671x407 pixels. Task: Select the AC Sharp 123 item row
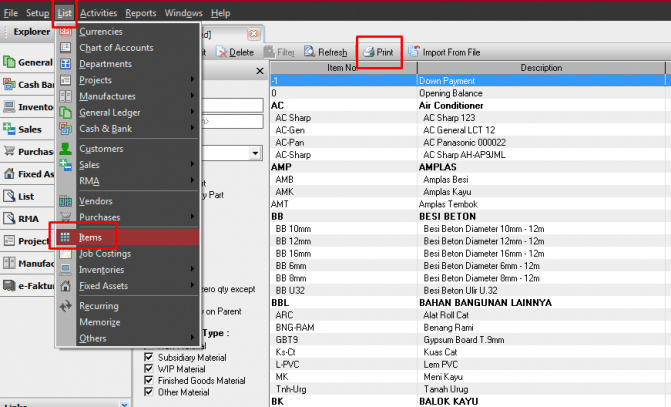[466, 117]
